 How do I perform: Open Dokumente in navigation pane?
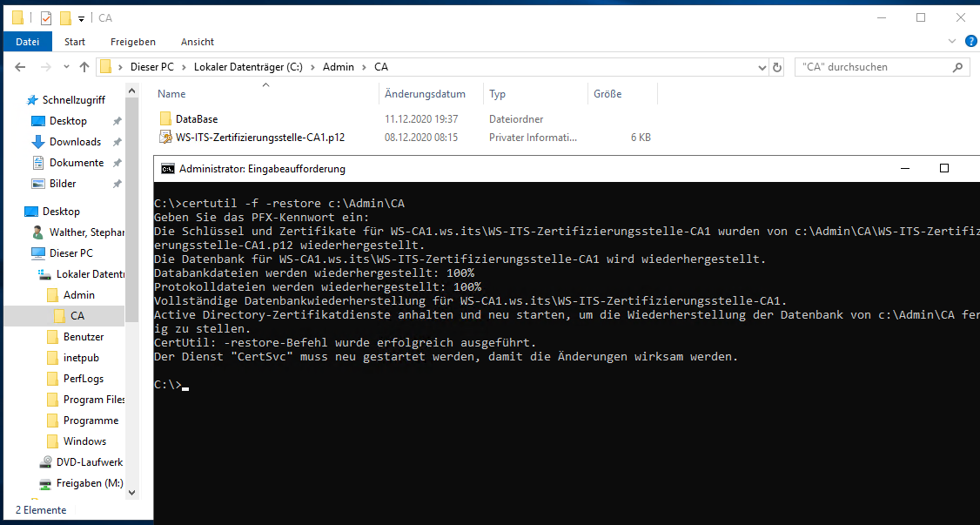[77, 163]
